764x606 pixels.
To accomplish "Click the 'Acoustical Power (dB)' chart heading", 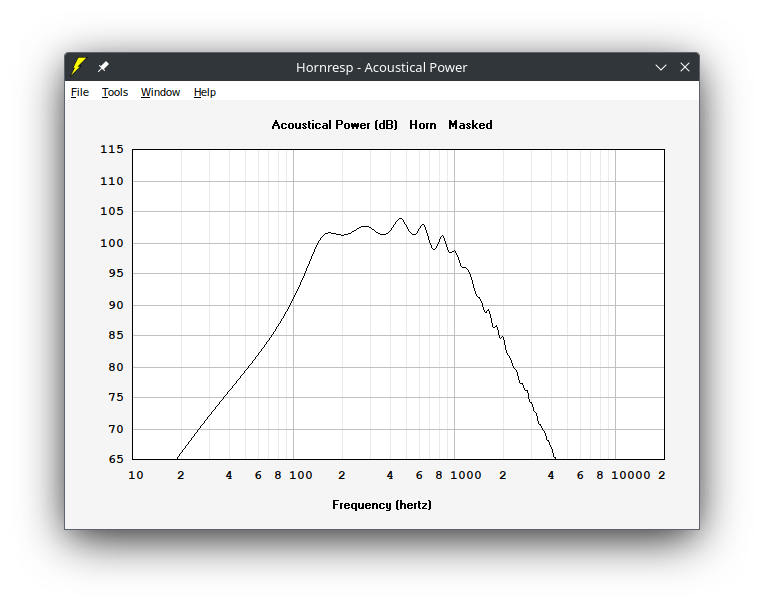I will click(x=334, y=125).
